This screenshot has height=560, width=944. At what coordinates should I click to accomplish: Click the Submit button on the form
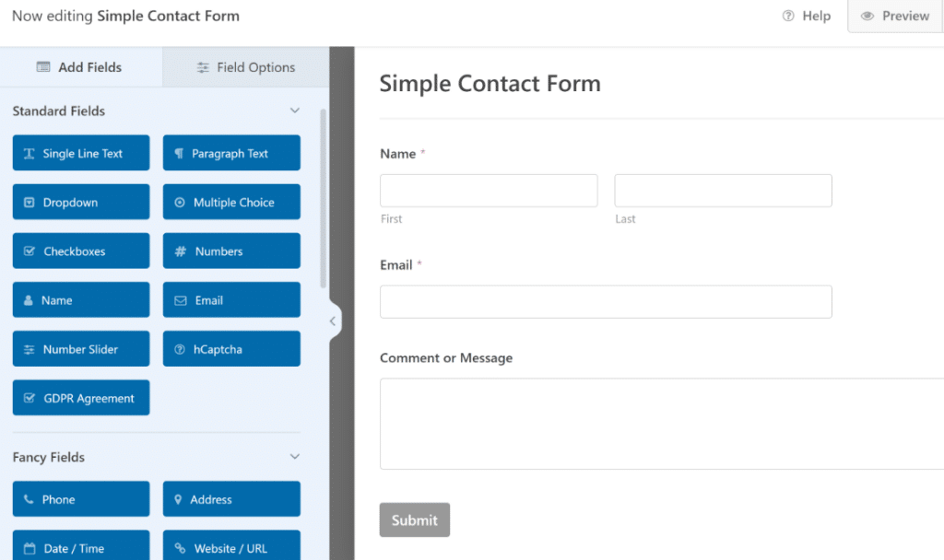(414, 519)
